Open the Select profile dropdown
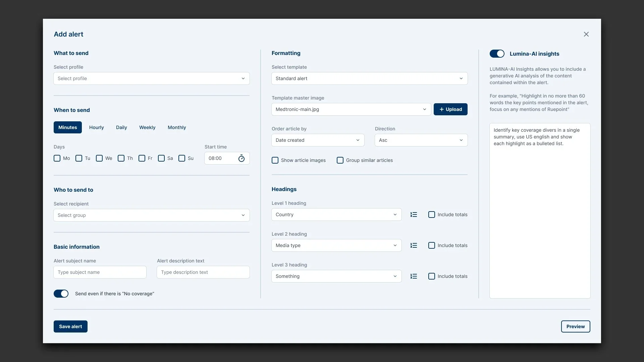 152,78
